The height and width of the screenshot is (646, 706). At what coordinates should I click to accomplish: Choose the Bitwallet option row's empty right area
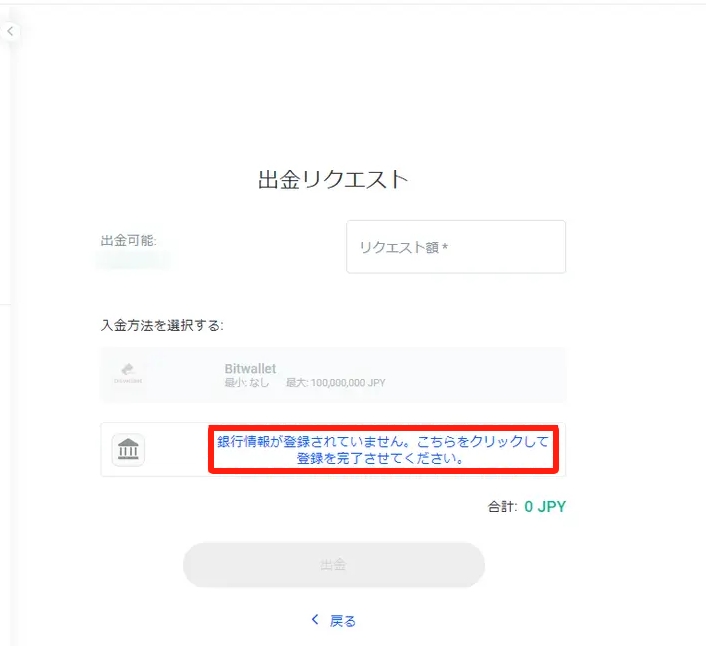(x=480, y=375)
